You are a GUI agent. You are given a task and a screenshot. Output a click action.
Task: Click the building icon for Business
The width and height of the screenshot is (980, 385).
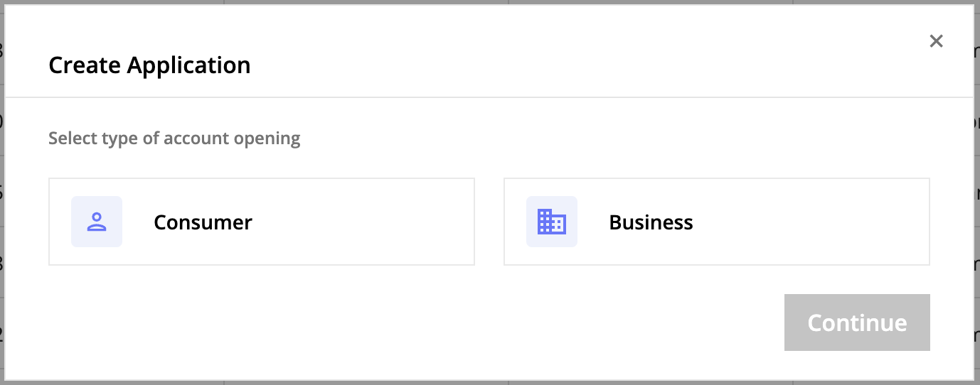click(552, 222)
